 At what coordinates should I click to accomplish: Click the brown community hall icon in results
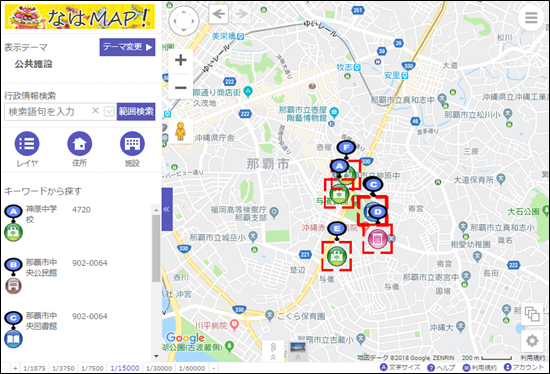pyautogui.click(x=13, y=286)
